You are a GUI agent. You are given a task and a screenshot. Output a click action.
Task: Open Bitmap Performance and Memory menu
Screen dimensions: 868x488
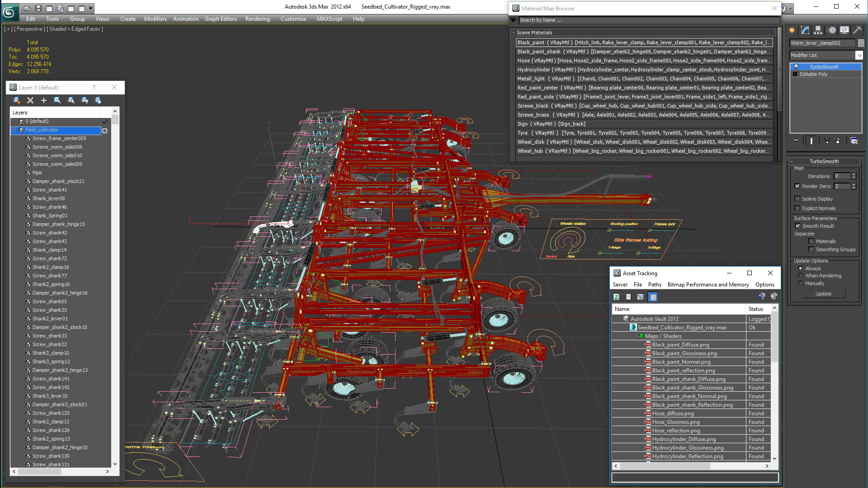[708, 285]
